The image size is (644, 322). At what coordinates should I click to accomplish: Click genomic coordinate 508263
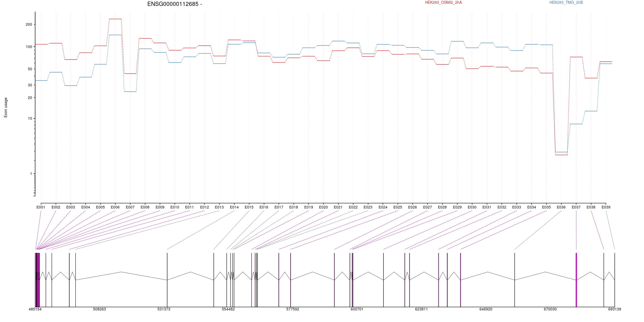pos(100,309)
